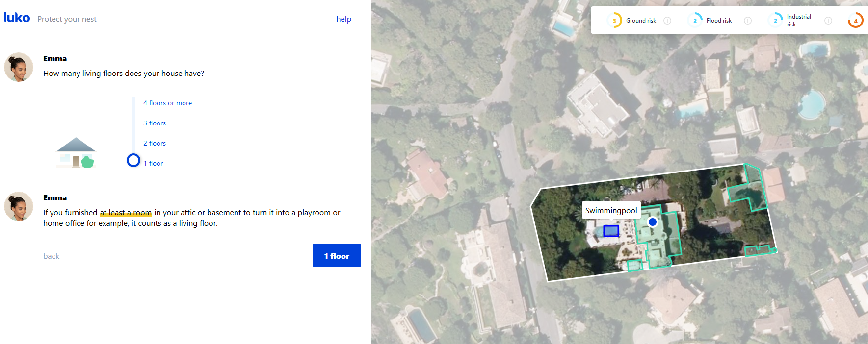Select the 4 floors or more option
Screen dimensions: 868x344
(167, 103)
